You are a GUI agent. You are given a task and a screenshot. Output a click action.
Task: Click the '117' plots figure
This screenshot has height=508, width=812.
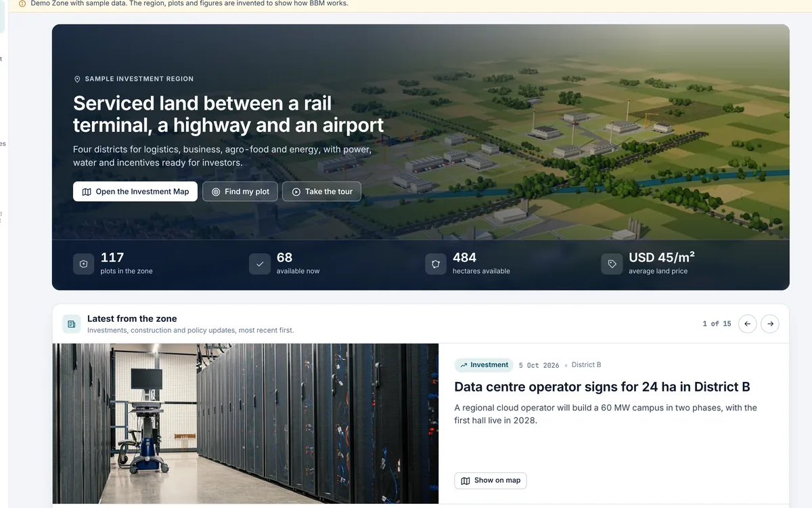pyautogui.click(x=112, y=257)
